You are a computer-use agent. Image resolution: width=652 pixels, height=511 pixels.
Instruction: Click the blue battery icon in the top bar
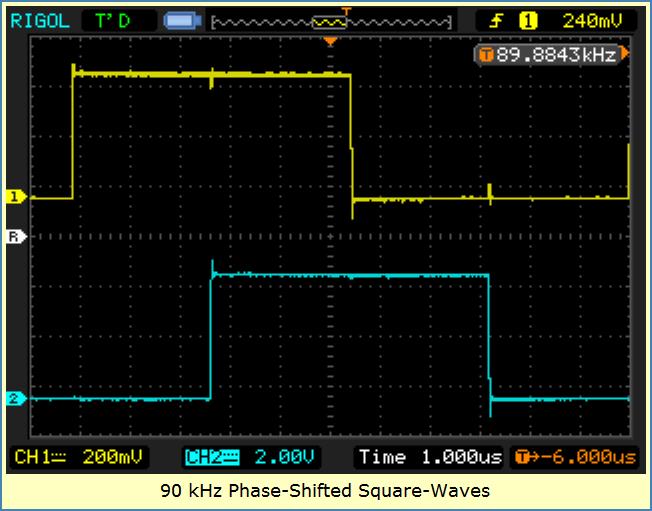coord(182,19)
